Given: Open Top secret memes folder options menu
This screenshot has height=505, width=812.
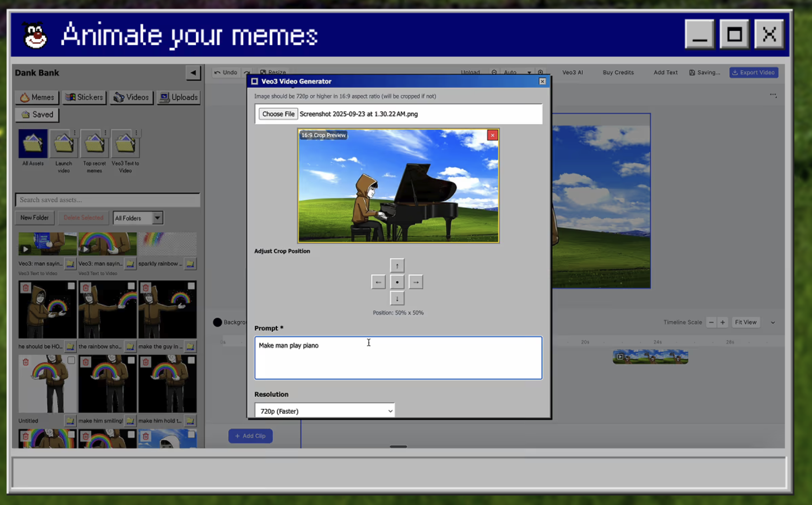Looking at the screenshot, I should (x=105, y=133).
